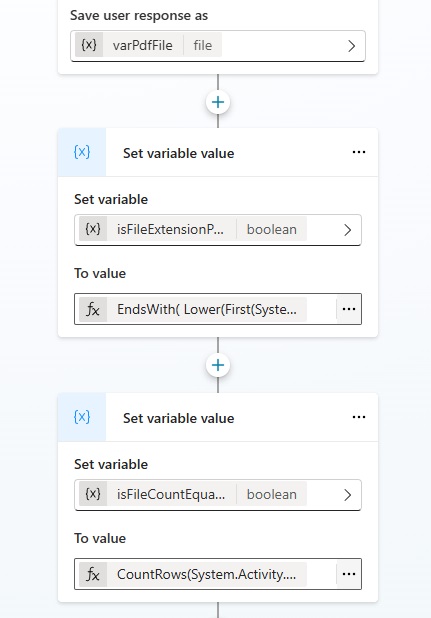Open ellipsis menu beside CountRows formula field
431x618 pixels.
pyautogui.click(x=349, y=574)
